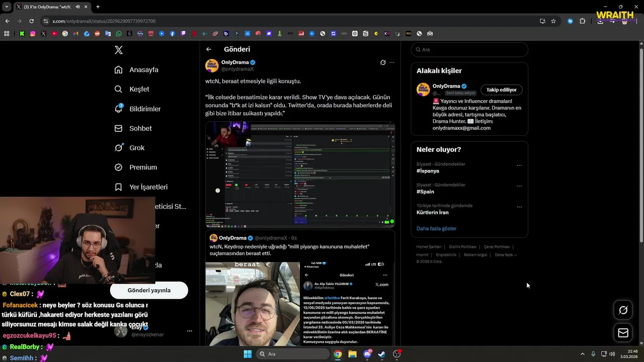The width and height of the screenshot is (644, 362).
Task: Open File Explorer from the taskbar
Action: [352, 354]
